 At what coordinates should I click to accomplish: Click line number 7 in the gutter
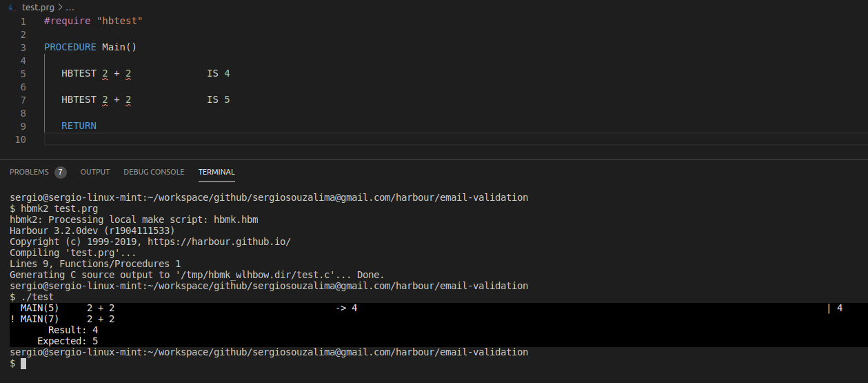23,100
